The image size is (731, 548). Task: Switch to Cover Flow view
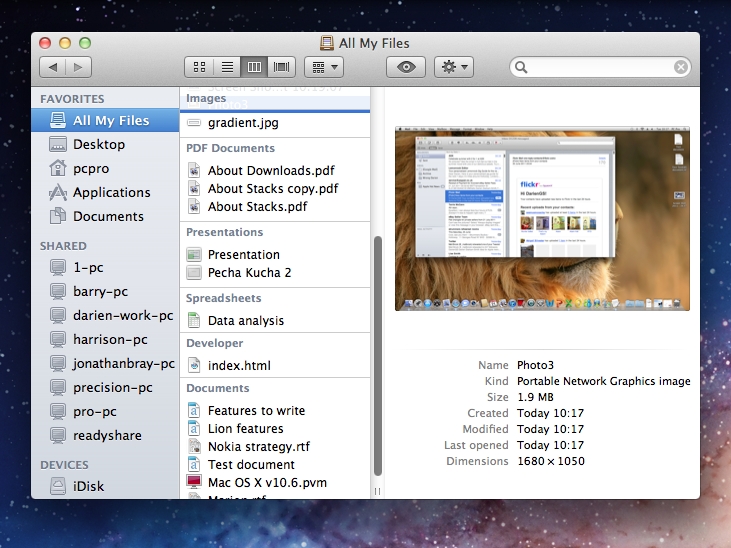[281, 67]
